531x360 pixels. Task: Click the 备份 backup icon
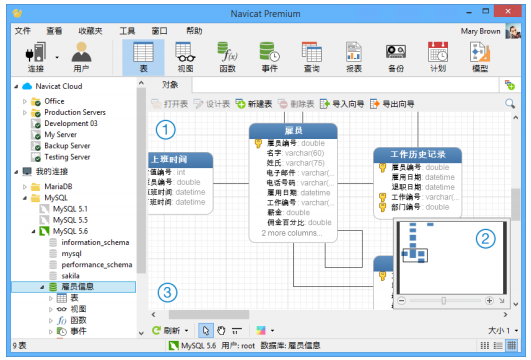396,52
